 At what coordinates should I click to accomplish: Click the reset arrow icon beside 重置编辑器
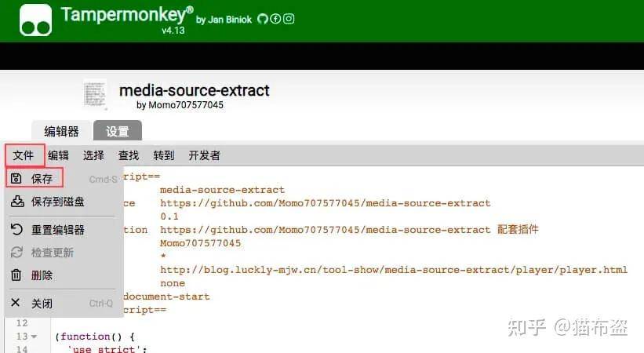pyautogui.click(x=16, y=229)
